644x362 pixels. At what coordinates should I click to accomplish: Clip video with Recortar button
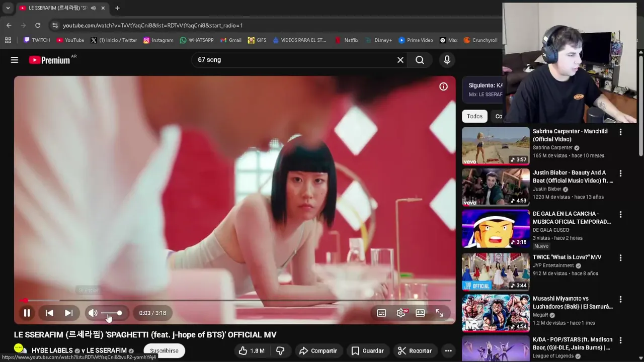(x=415, y=351)
